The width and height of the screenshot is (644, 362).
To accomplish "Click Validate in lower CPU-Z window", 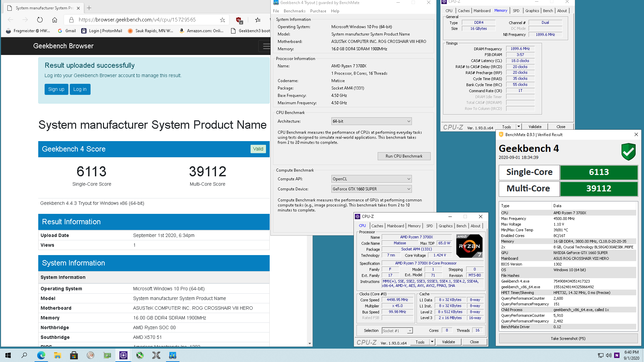I will (x=448, y=342).
